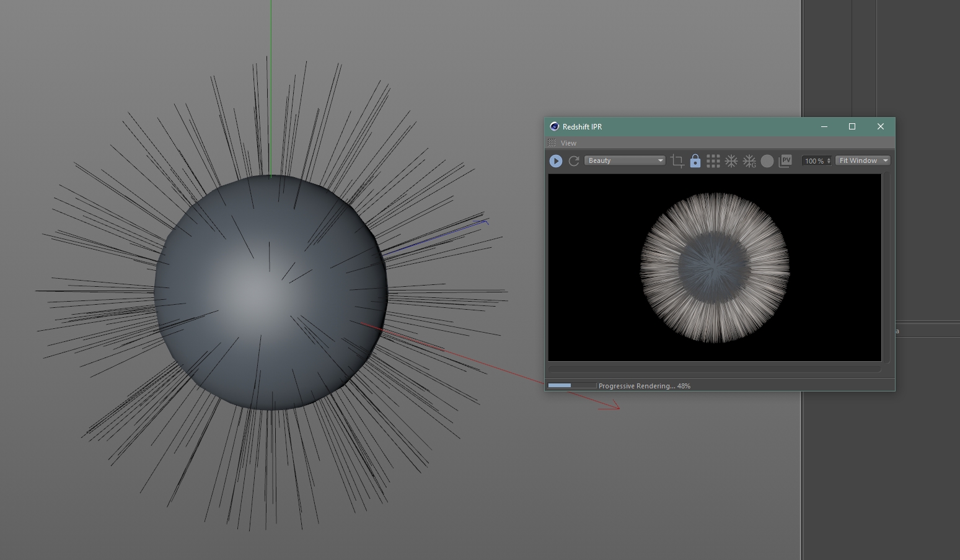Click the progressive rendering progress bar

571,385
